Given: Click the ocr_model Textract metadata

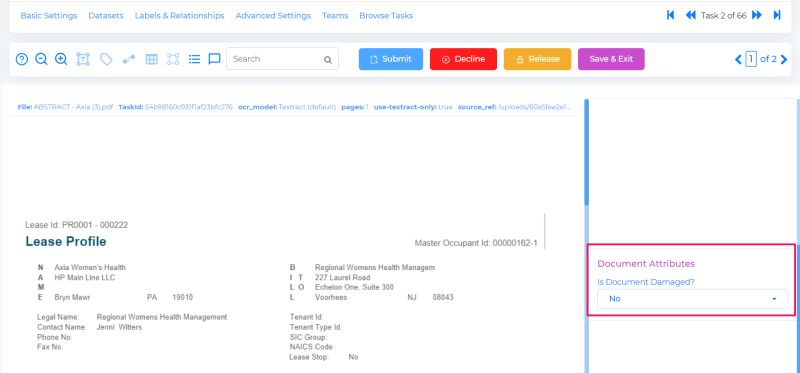Looking at the screenshot, I should pos(287,107).
